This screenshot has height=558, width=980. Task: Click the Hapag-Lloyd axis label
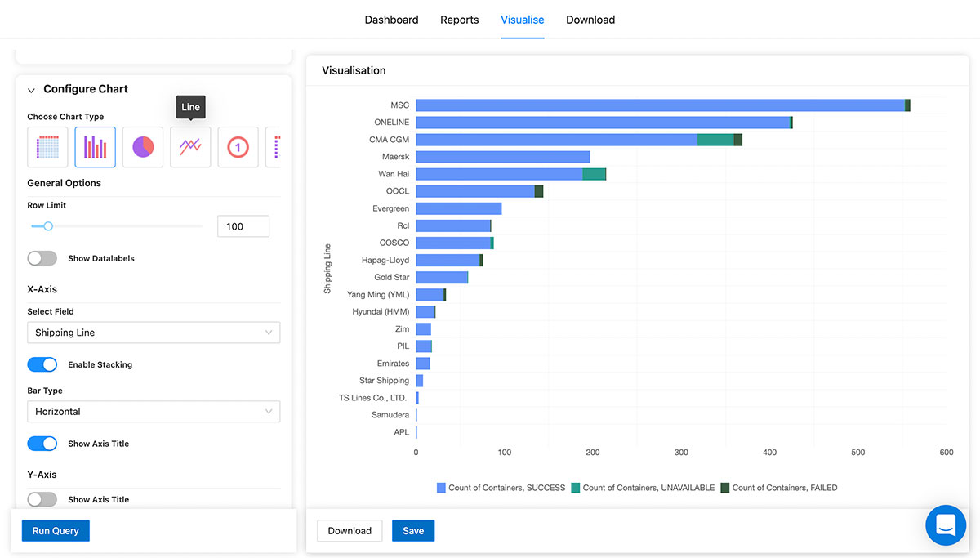[385, 260]
